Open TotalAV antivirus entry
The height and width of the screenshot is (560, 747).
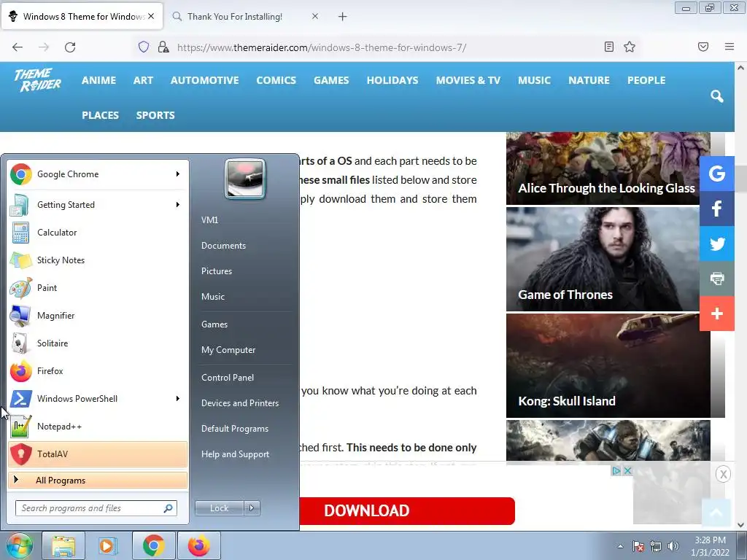(98, 454)
